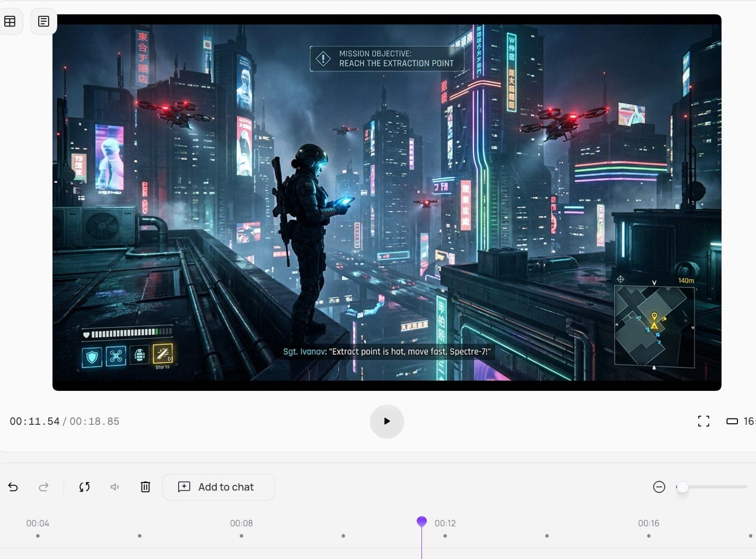Jump to 00:04 on the timeline
The height and width of the screenshot is (559, 756).
[38, 523]
